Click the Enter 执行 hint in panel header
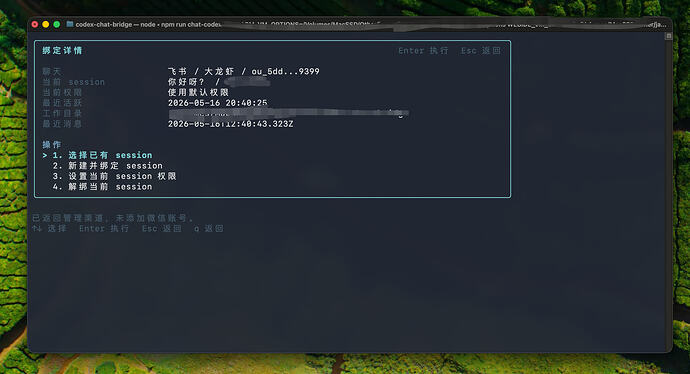 pyautogui.click(x=423, y=51)
